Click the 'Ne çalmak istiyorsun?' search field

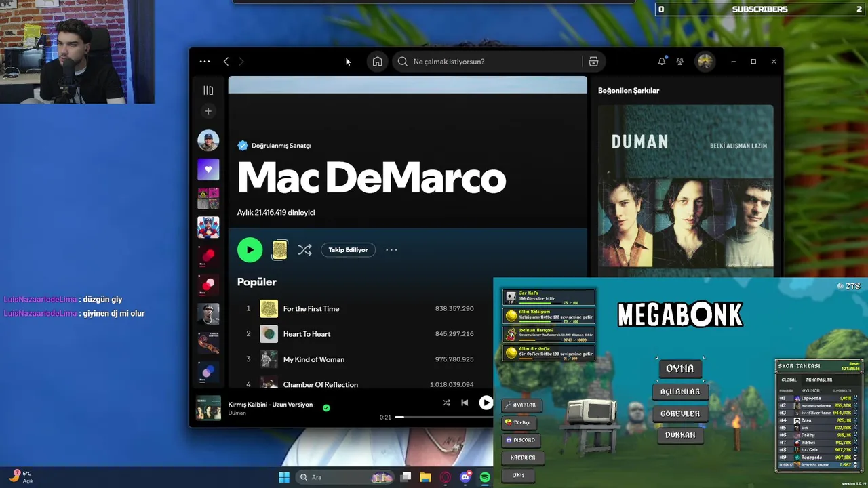tap(488, 62)
